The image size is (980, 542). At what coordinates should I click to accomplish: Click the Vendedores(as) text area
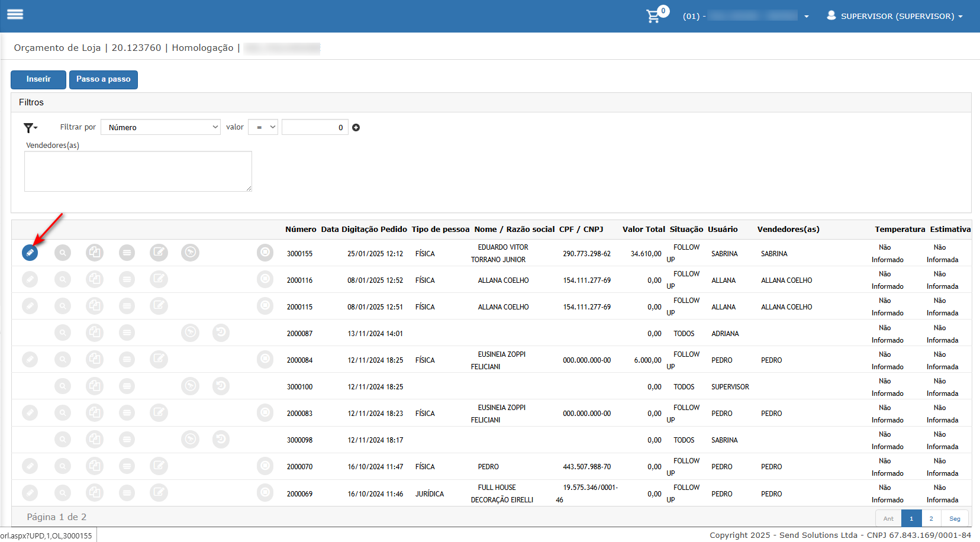pos(138,171)
